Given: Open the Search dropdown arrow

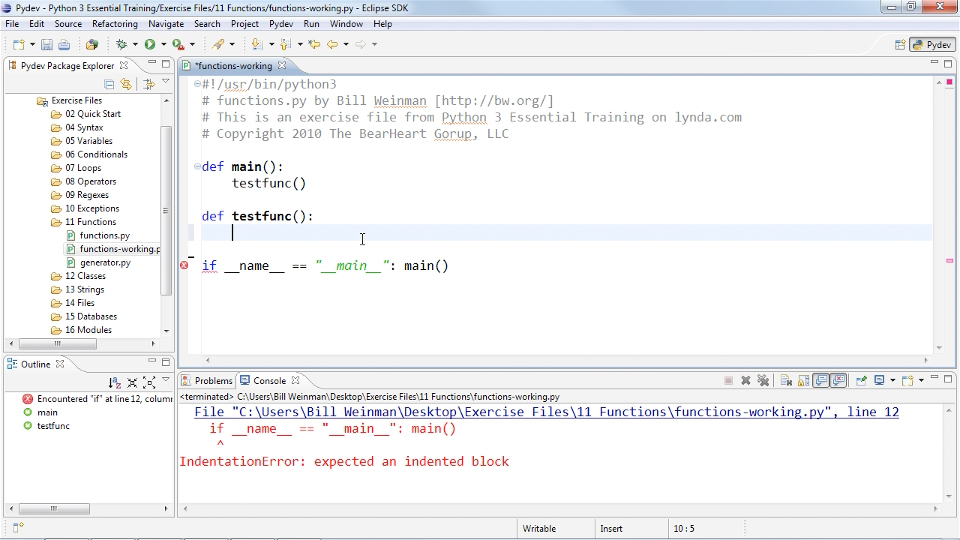Looking at the screenshot, I should pos(232,44).
